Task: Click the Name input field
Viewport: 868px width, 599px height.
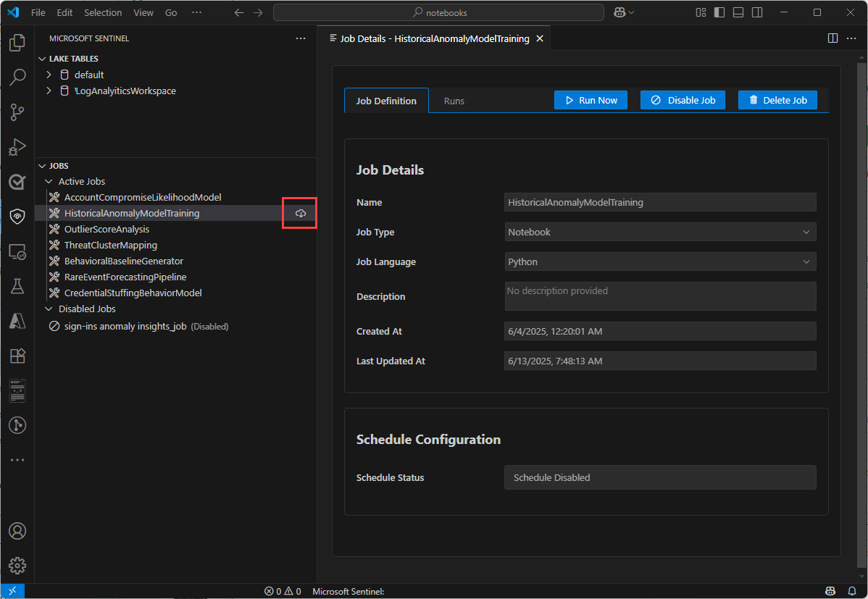Action: (660, 202)
